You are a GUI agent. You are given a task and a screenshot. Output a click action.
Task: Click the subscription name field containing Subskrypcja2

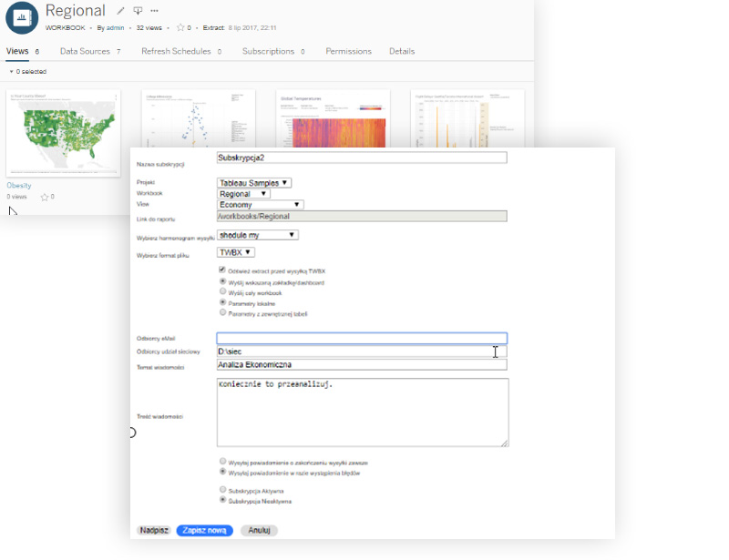click(362, 158)
